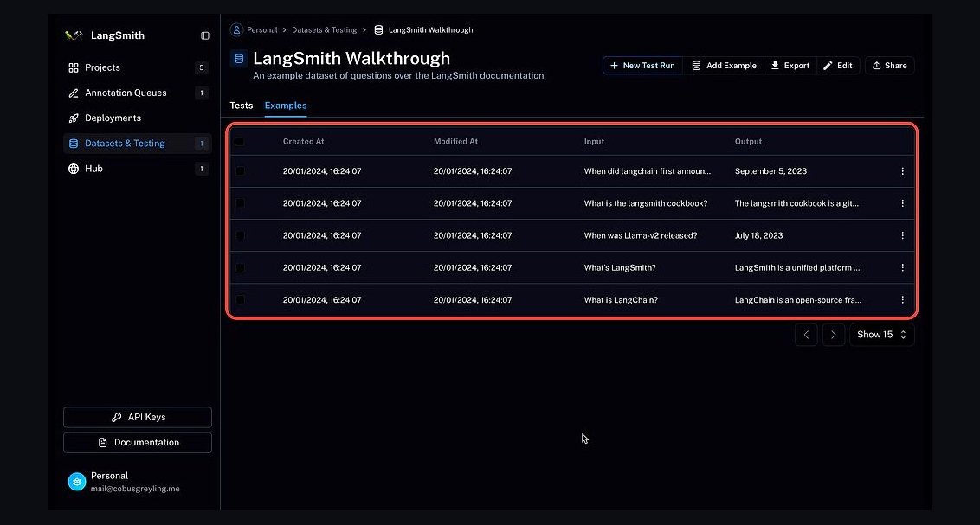Click 'The langsmith cookbook is a git...' output

point(796,203)
